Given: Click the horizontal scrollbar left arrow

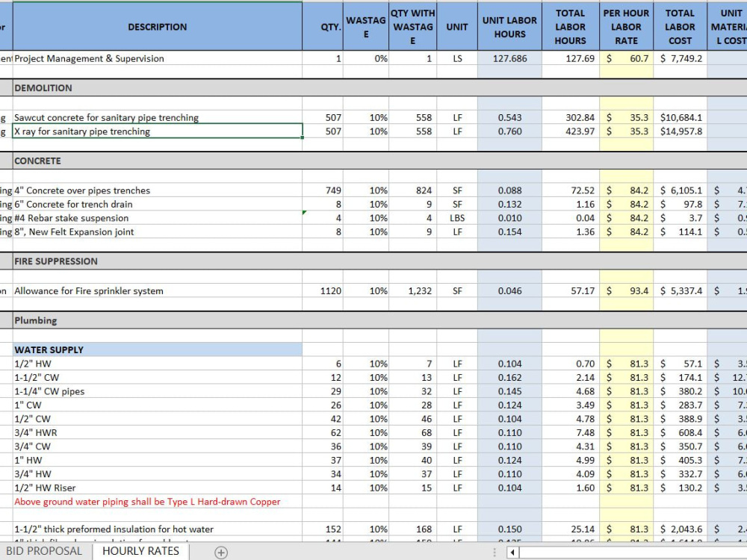Looking at the screenshot, I should (512, 553).
